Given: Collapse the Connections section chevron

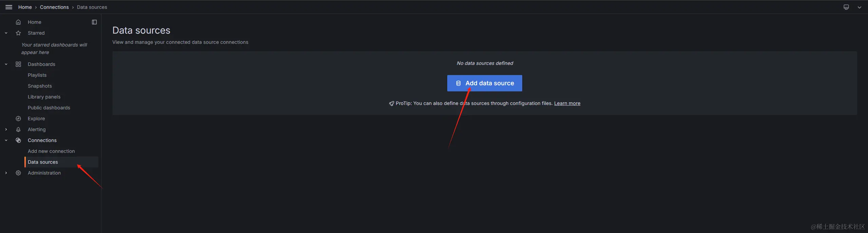Looking at the screenshot, I should [6, 140].
